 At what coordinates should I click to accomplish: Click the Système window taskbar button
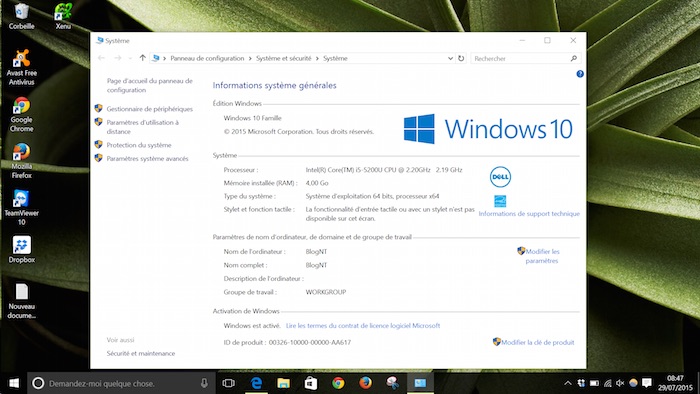(x=420, y=383)
